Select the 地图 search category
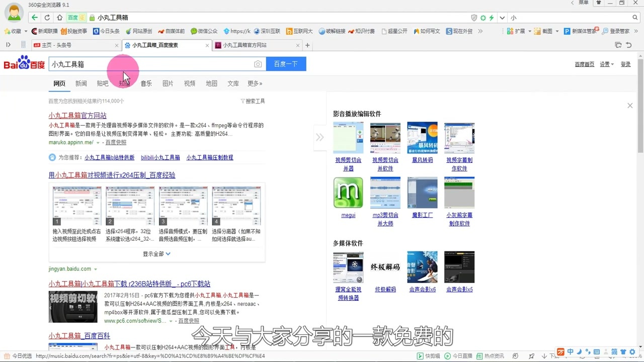Image resolution: width=644 pixels, height=362 pixels. click(211, 83)
